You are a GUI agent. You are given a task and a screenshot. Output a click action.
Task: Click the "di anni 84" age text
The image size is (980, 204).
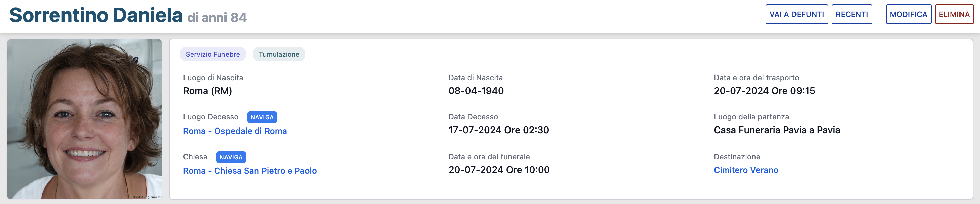pos(217,17)
